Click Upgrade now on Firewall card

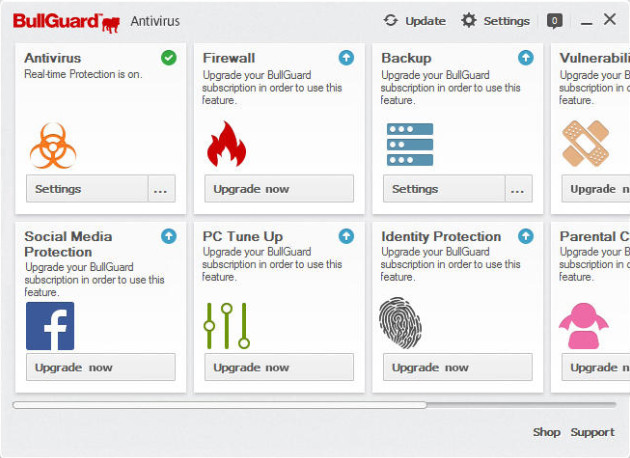(x=279, y=188)
